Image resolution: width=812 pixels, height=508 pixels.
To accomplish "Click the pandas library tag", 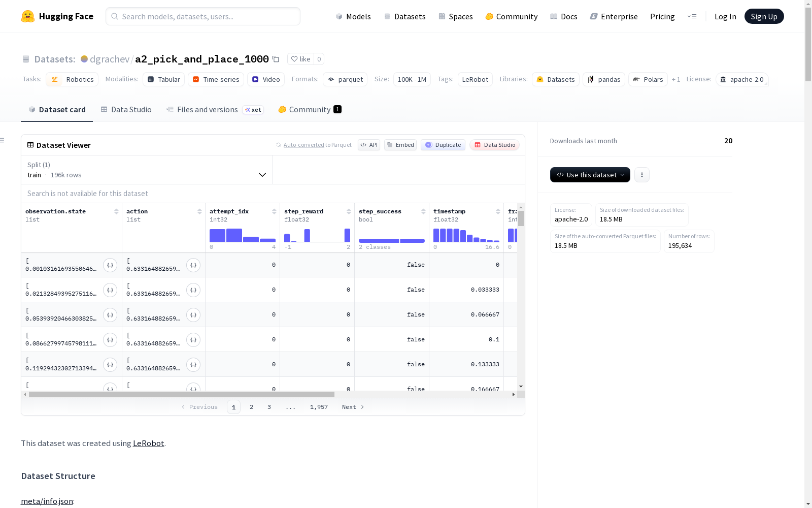I will 604,79.
